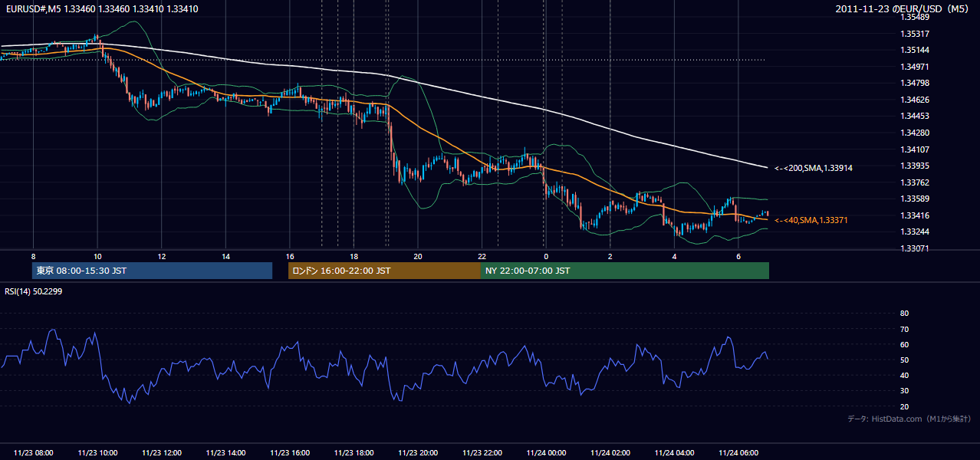Select the London 16:00-22:00 JST session bar

pos(384,271)
